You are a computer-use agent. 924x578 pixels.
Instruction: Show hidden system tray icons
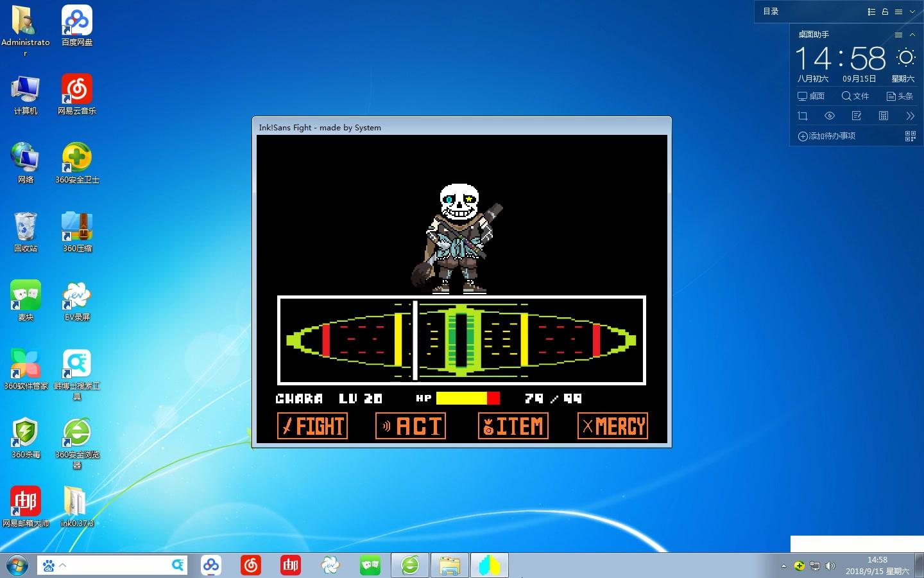pos(783,566)
